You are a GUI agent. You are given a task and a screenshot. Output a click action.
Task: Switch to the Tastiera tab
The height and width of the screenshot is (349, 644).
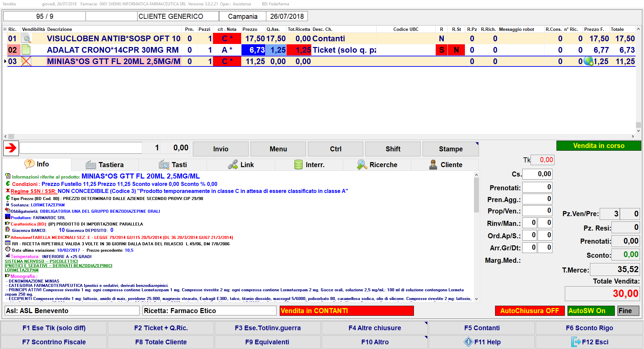pyautogui.click(x=105, y=165)
